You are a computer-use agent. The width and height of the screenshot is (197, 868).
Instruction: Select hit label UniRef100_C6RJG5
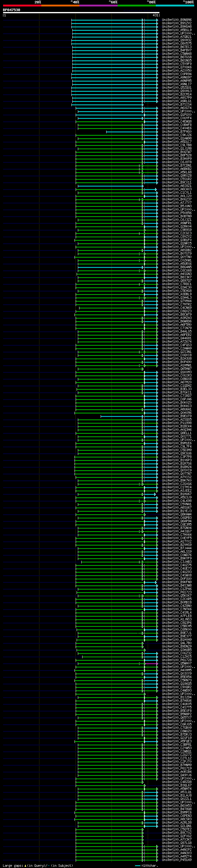(x=177, y=724)
